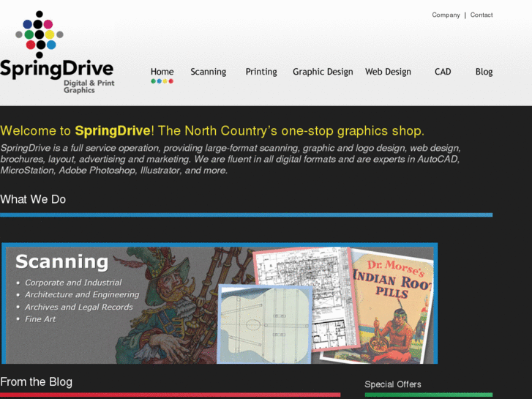
Task: Click the SpringDrive colored-dots logo
Action: click(40, 34)
